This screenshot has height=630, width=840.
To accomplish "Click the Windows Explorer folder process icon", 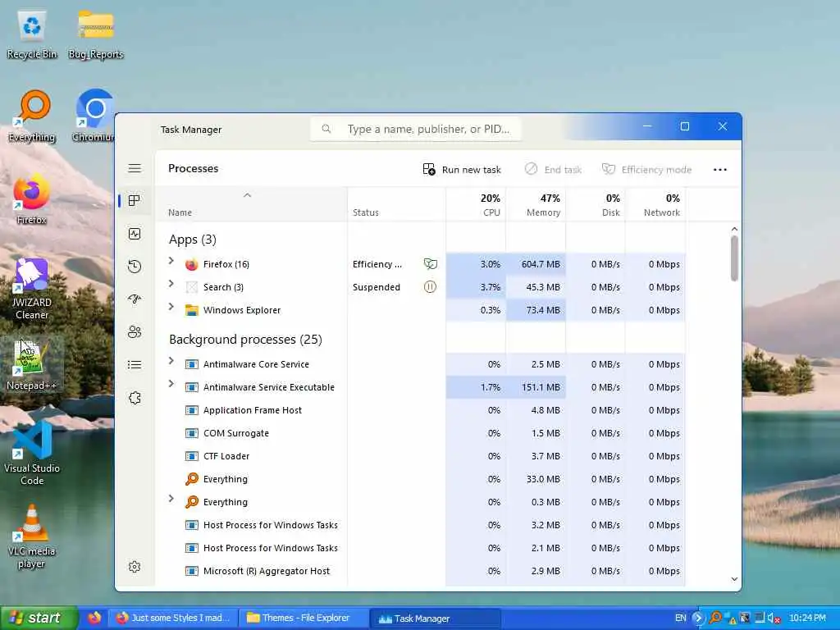I will click(x=191, y=310).
